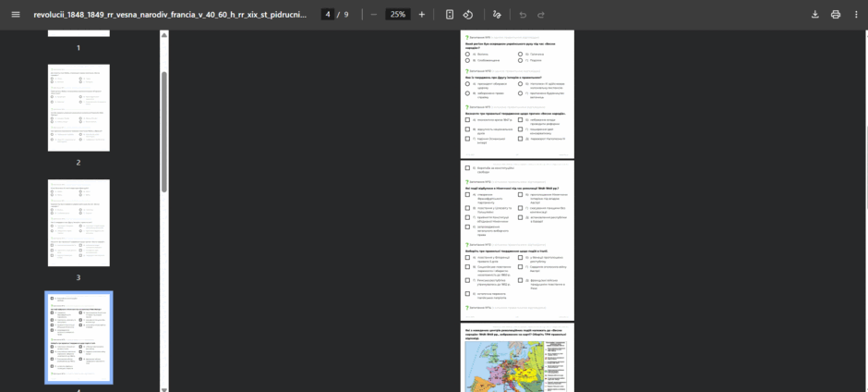The image size is (868, 392).
Task: Edit the current page number field
Action: (328, 15)
